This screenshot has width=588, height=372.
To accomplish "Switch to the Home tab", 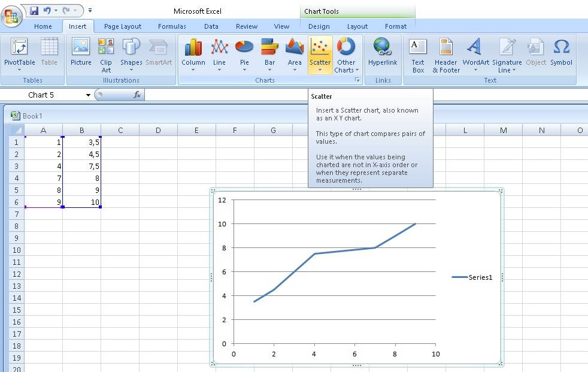I will (43, 26).
